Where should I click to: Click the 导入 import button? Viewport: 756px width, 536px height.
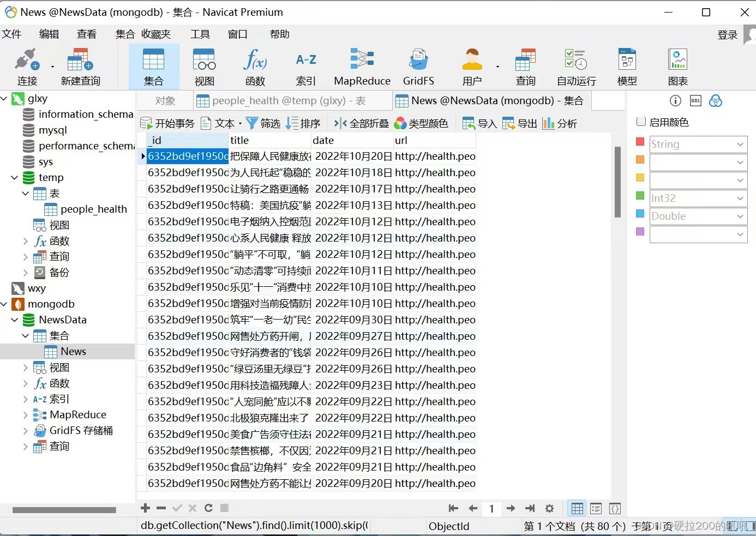(479, 123)
